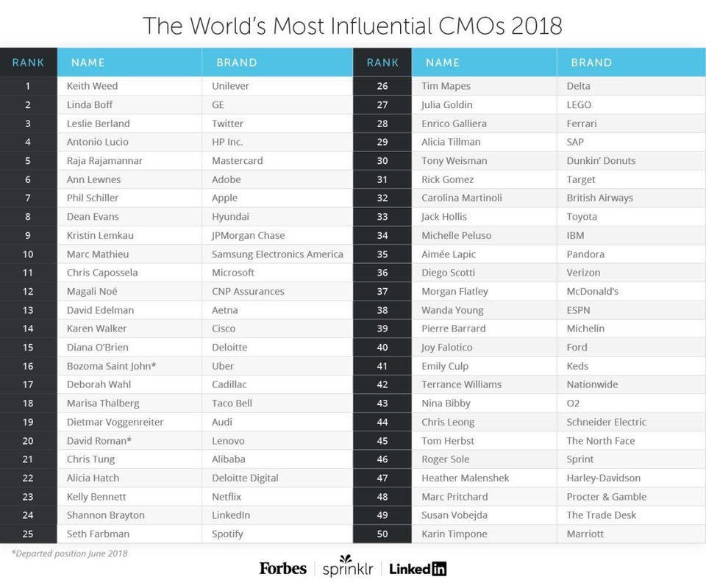Click the brand Unilever
This screenshot has width=706, height=588.
tap(230, 86)
